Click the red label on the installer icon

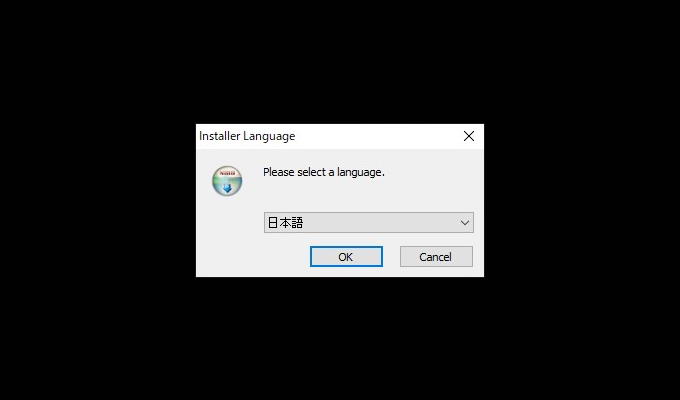pos(227,173)
